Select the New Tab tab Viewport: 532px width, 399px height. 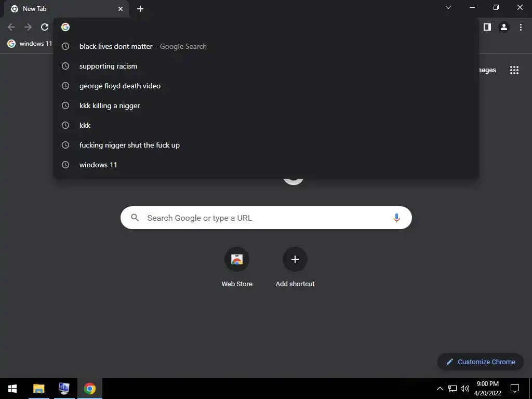66,9
